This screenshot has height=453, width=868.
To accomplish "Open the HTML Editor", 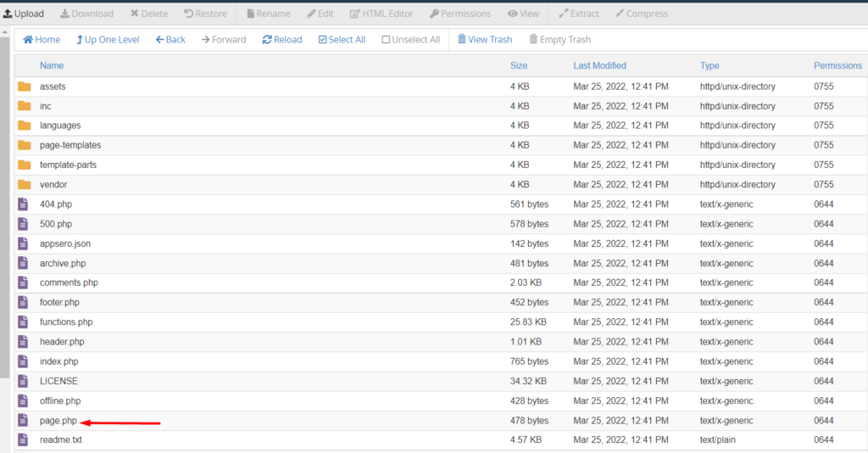I will coord(381,14).
